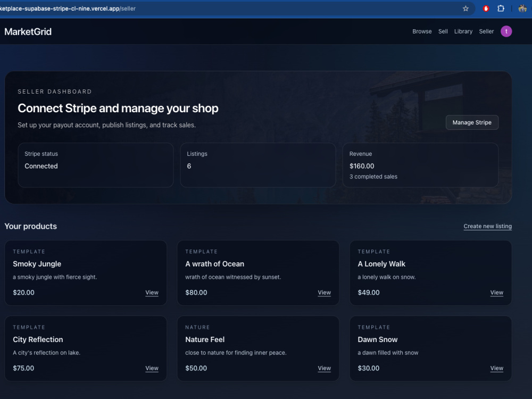The image size is (532, 399).
Task: Click 'A city's reflection on lake.' description
Action: 46,353
